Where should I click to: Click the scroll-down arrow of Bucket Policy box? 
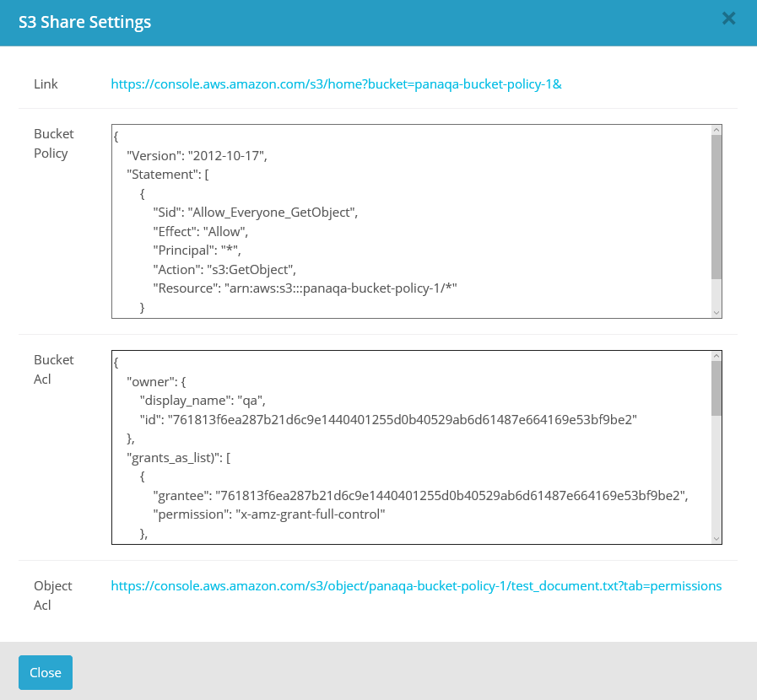(x=716, y=311)
